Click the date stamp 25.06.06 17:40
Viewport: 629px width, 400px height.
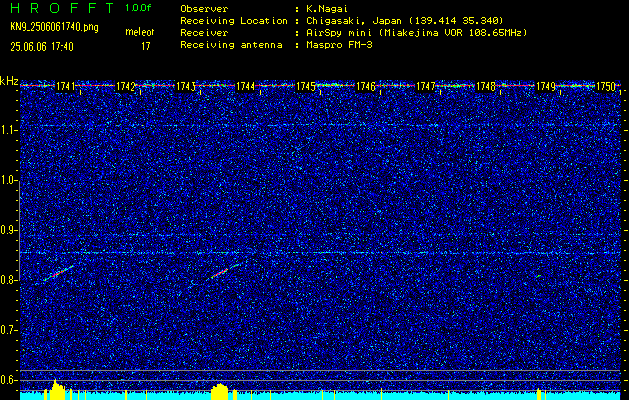[x=42, y=47]
